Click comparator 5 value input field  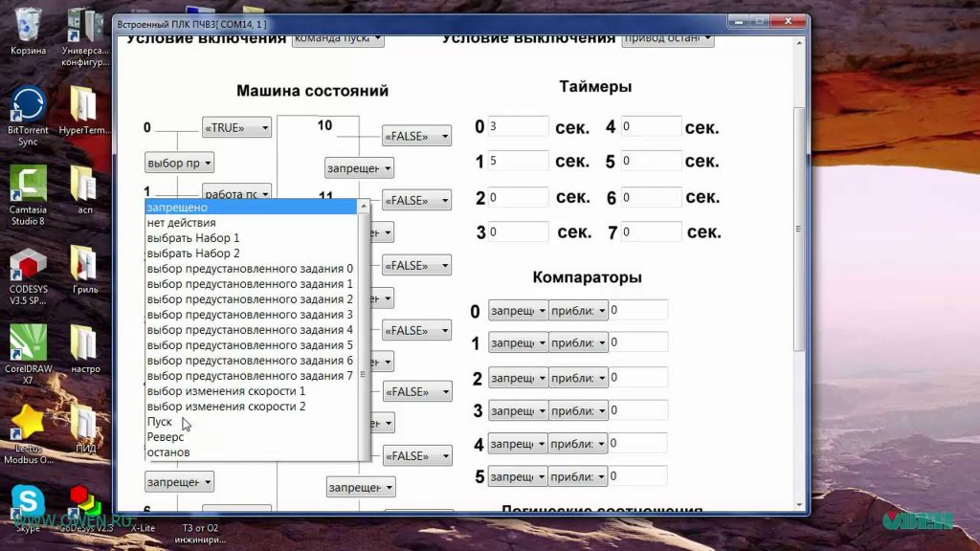(x=638, y=476)
